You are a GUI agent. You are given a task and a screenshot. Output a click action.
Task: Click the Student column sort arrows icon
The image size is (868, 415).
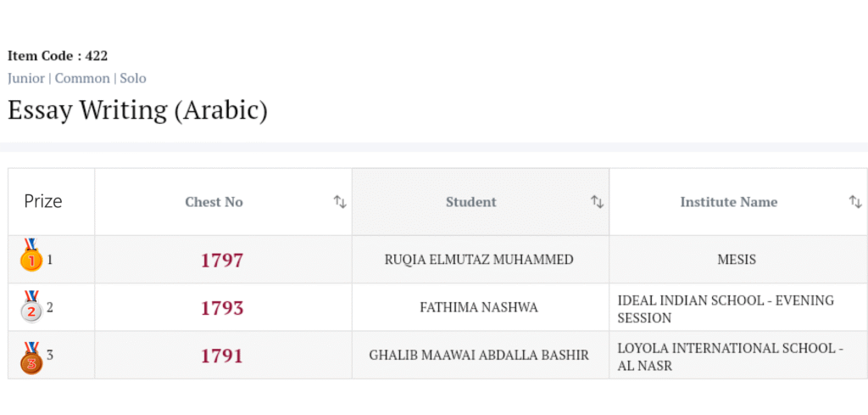tap(598, 202)
